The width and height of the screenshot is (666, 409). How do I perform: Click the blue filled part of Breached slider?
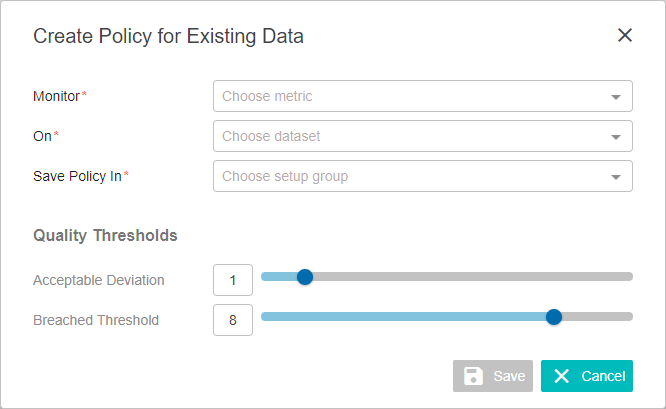coord(403,317)
